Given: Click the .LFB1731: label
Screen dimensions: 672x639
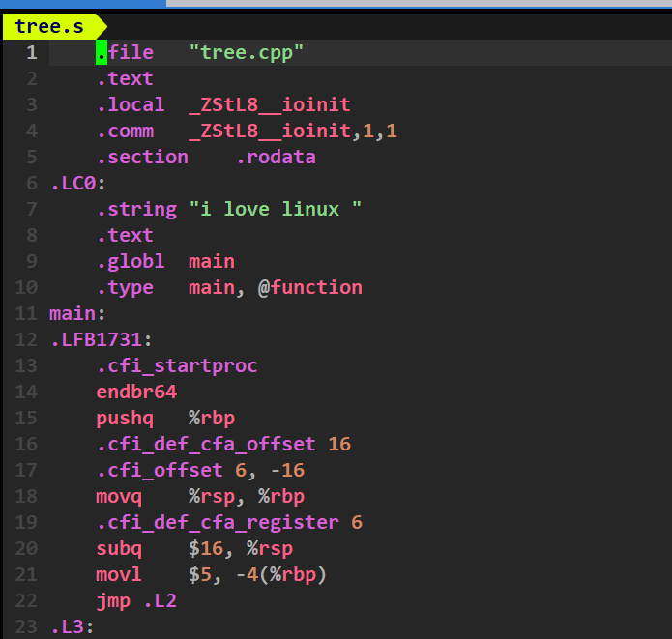Looking at the screenshot, I should (102, 340).
